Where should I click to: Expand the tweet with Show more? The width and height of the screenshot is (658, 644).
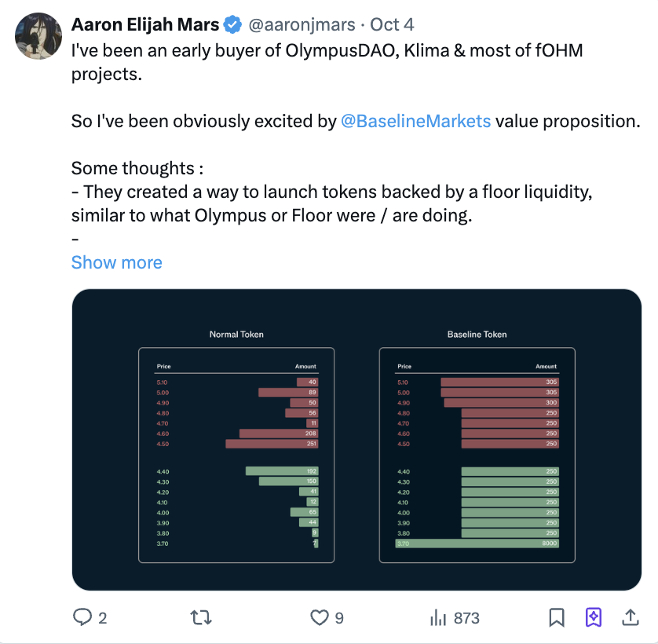click(116, 262)
